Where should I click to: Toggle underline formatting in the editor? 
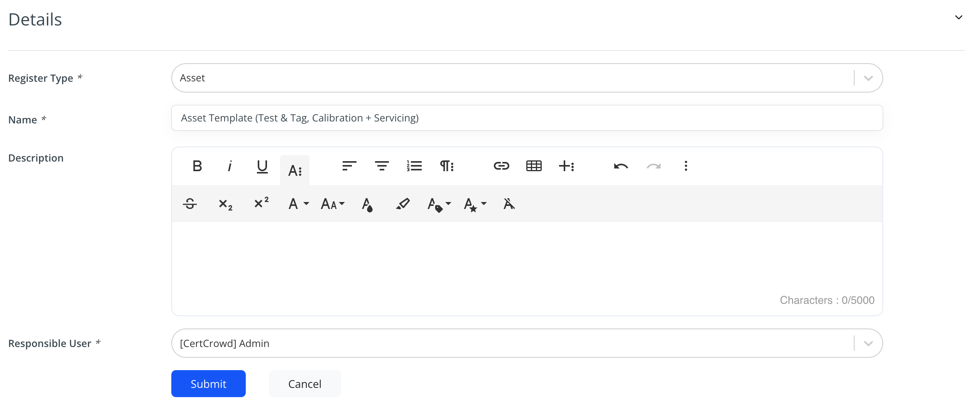coord(262,166)
